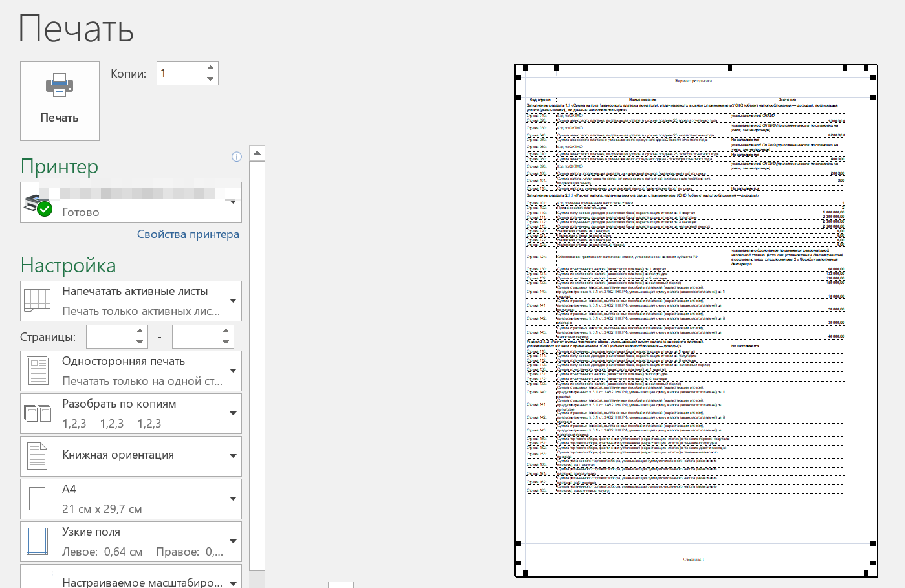This screenshot has height=588, width=905.
Task: Open the Односторонняя печать dropdown
Action: [131, 371]
